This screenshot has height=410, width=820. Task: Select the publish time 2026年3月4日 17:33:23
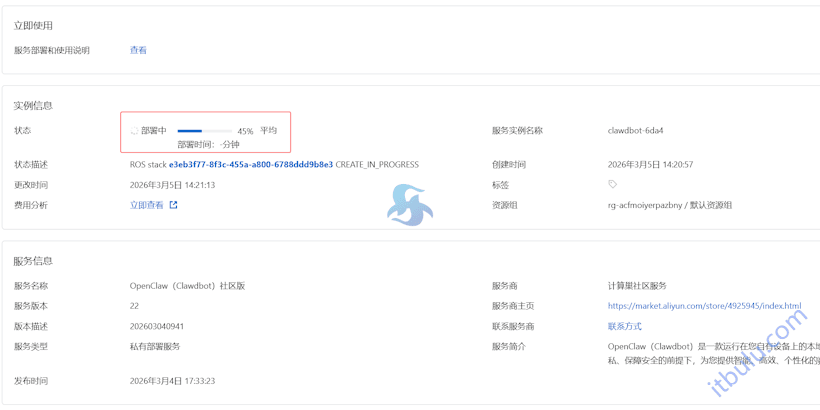tap(172, 381)
